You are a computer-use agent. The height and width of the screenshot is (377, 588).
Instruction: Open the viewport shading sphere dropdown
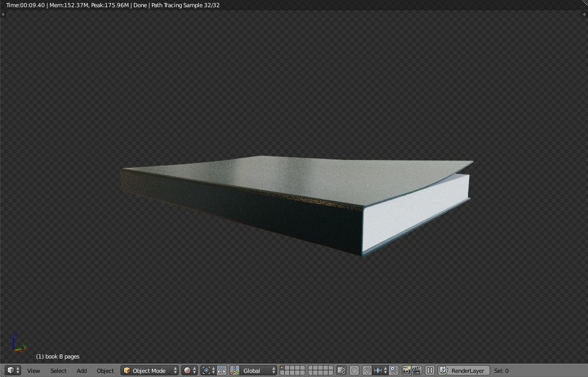tap(189, 370)
